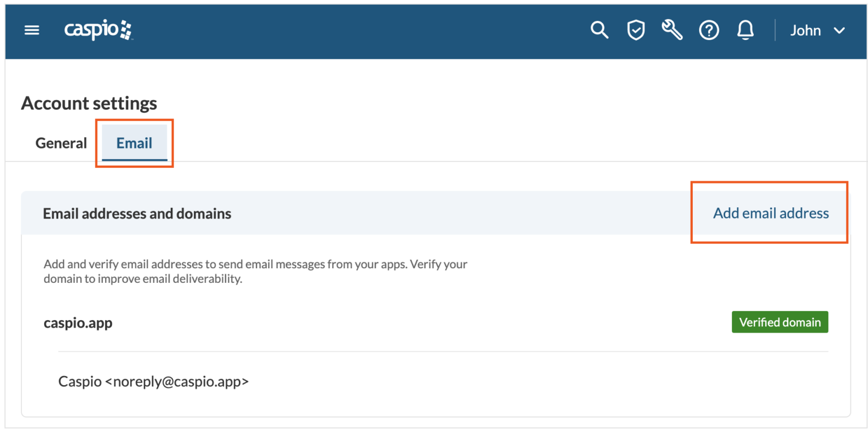Select the Email tab
Screen dimensions: 868x432
coord(134,143)
